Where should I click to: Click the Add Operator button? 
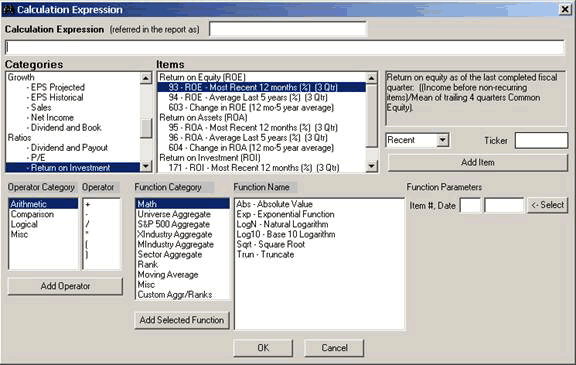click(65, 286)
